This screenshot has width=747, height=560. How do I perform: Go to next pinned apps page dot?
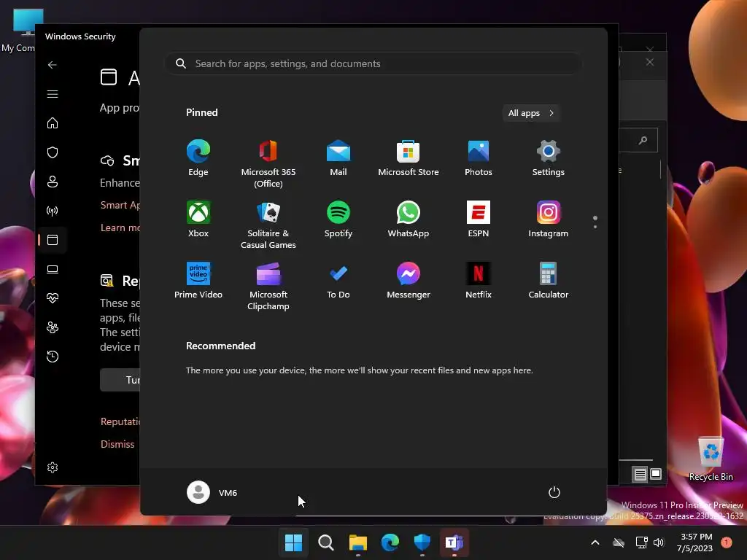[x=595, y=227]
